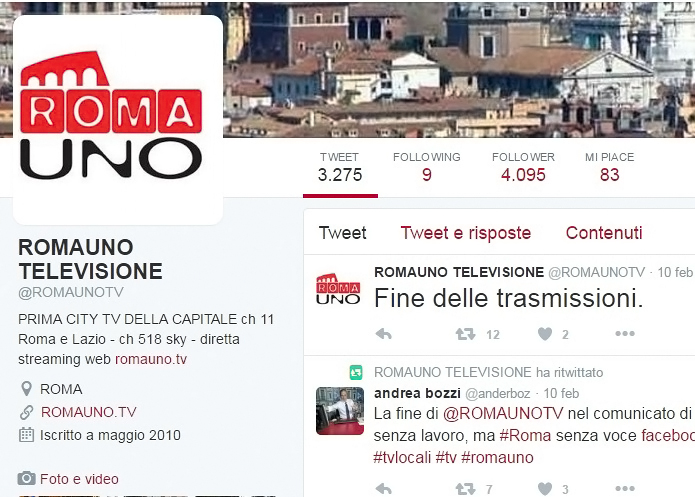This screenshot has height=497, width=695.
Task: Open the 'Mi piace' list with 83
Action: [x=609, y=167]
